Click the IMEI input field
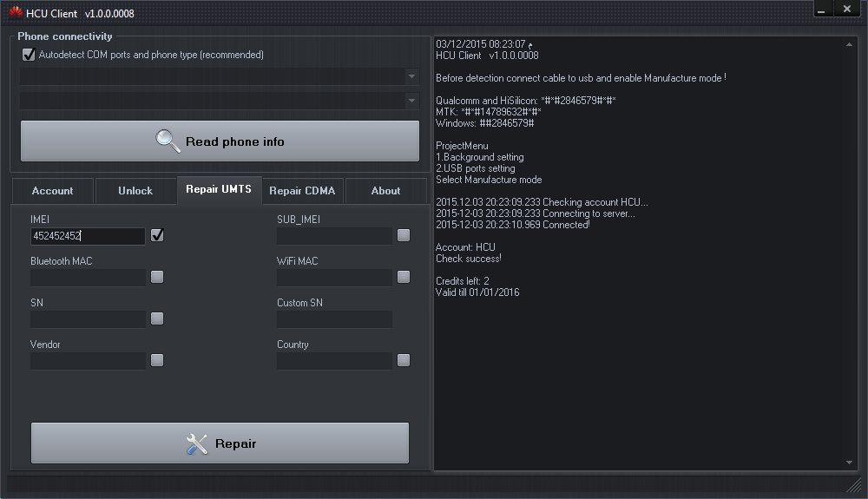 tap(88, 236)
